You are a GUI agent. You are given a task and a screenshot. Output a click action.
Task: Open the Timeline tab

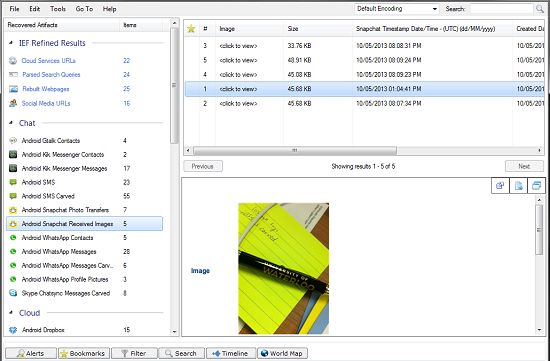point(231,353)
